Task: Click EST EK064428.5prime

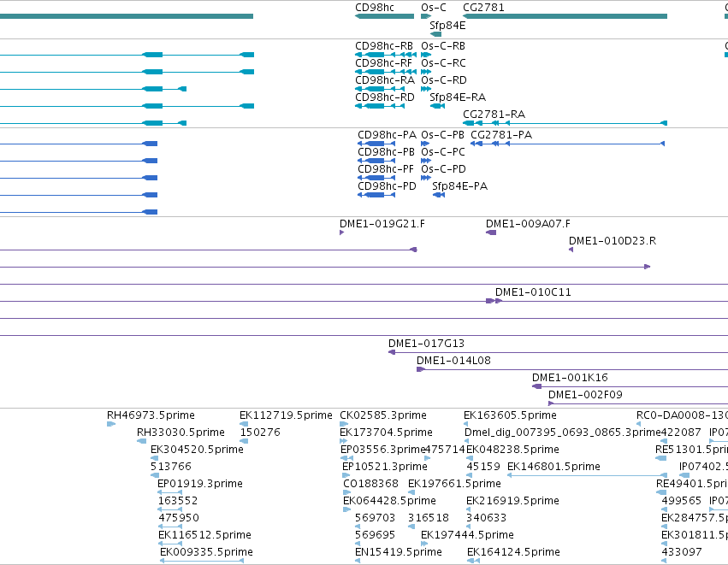Action: 346,509
